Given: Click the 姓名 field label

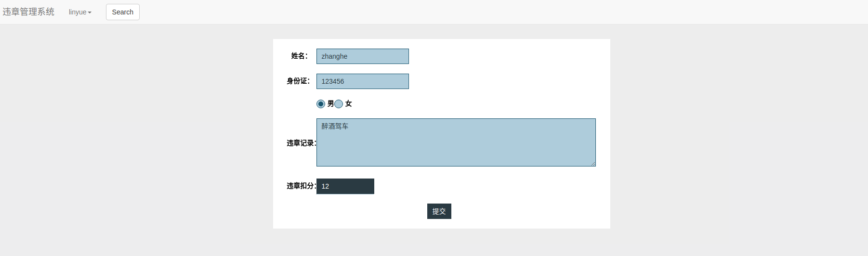Looking at the screenshot, I should pyautogui.click(x=299, y=56).
